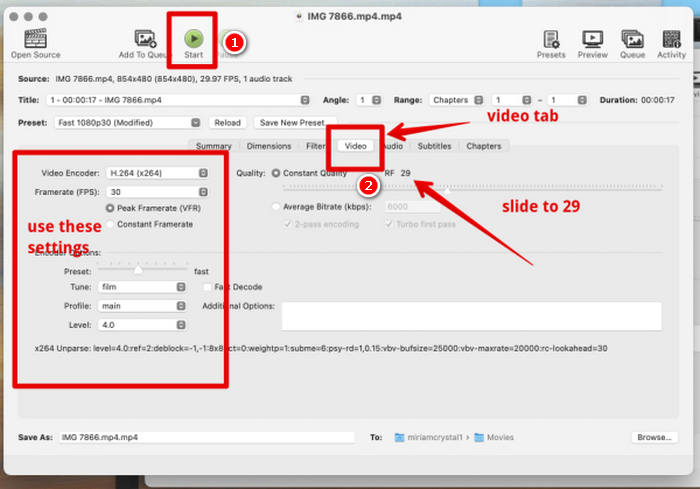
Task: Select the Constant Quality radio button
Action: [276, 173]
